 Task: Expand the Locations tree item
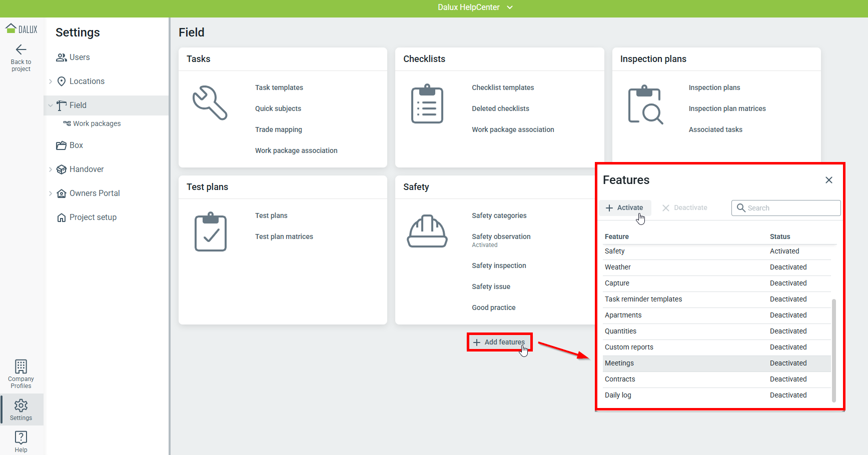click(x=51, y=81)
